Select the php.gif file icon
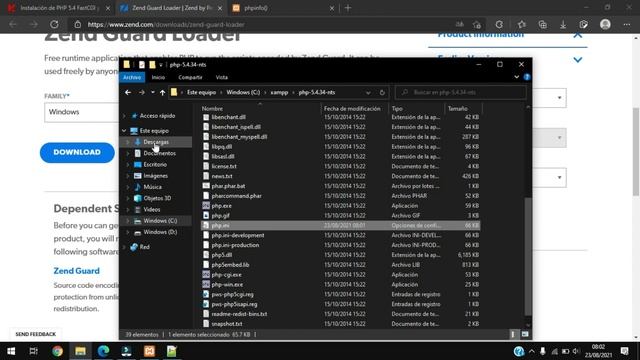This screenshot has width=640, height=360. point(206,216)
